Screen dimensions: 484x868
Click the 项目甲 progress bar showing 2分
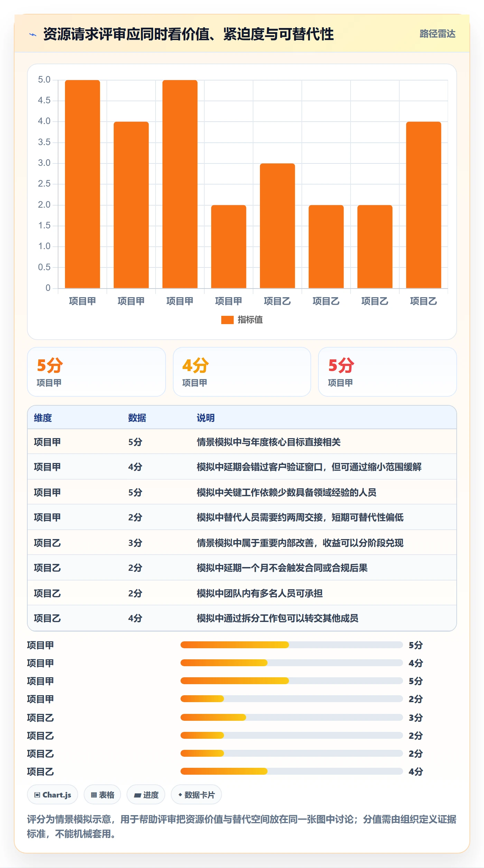(x=291, y=699)
